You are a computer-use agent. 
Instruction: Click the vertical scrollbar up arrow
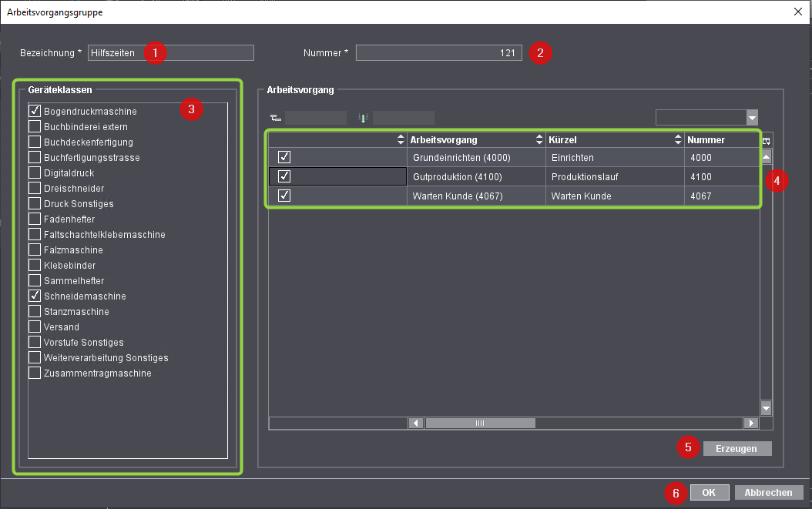(x=766, y=156)
